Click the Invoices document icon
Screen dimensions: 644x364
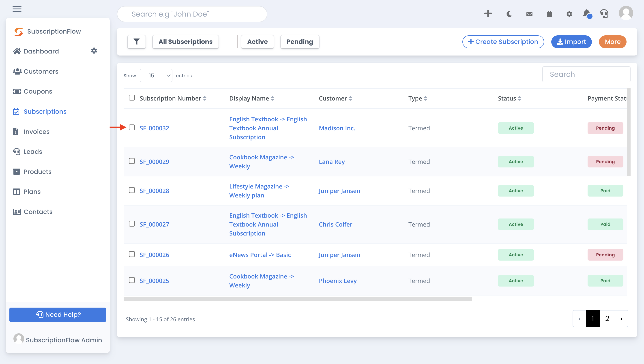16,131
